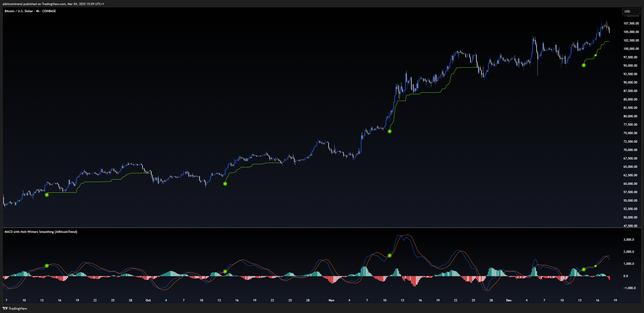Image resolution: width=644 pixels, height=313 pixels.
Task: Click the mid-October green crossover dot on MACD pane
Action: coord(225,272)
